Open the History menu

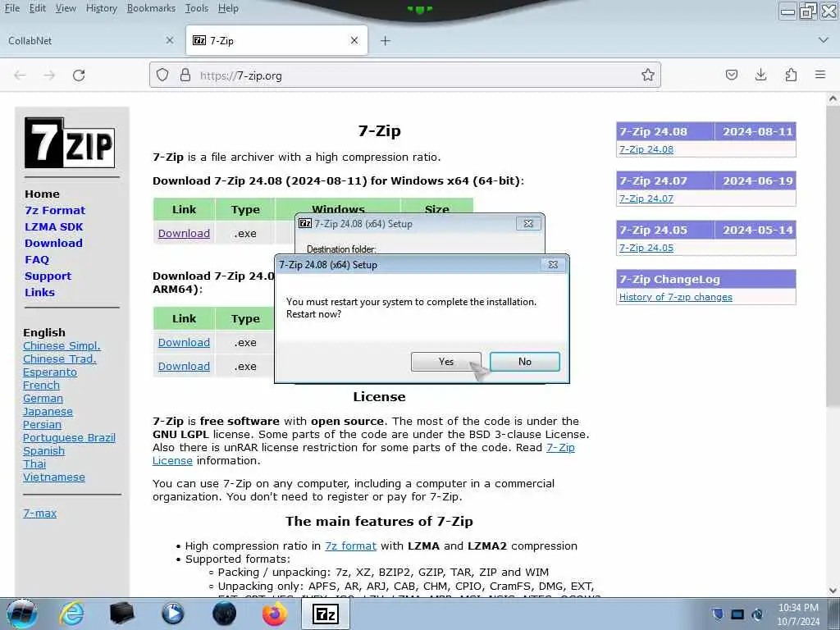[101, 8]
